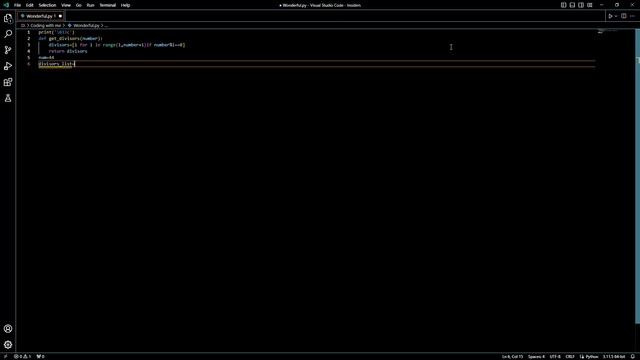Click line number 1 in gutter

click(x=29, y=32)
